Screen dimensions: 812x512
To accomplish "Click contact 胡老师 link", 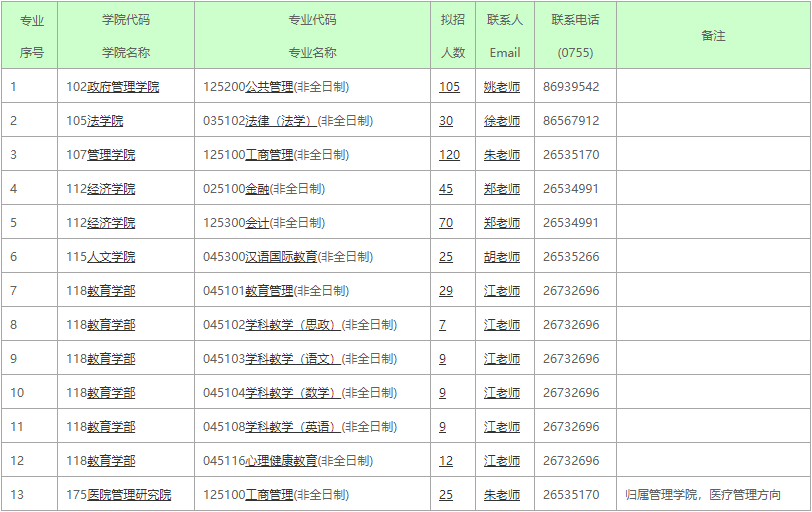I will pyautogui.click(x=502, y=257).
